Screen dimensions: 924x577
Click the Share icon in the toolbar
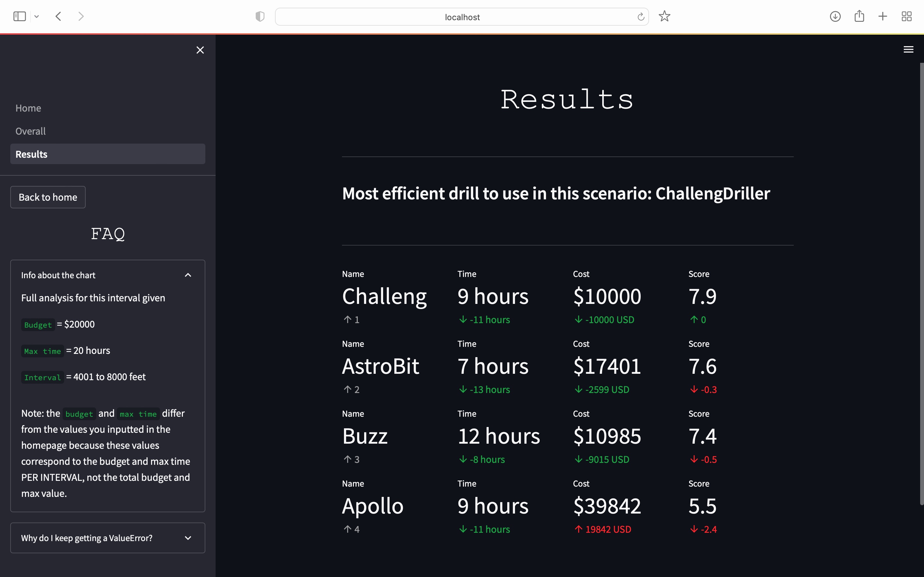click(x=859, y=16)
